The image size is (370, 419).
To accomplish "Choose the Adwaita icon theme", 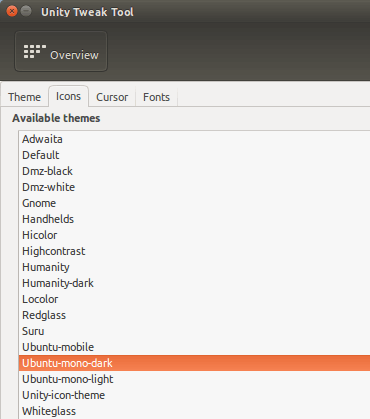I will [194, 139].
